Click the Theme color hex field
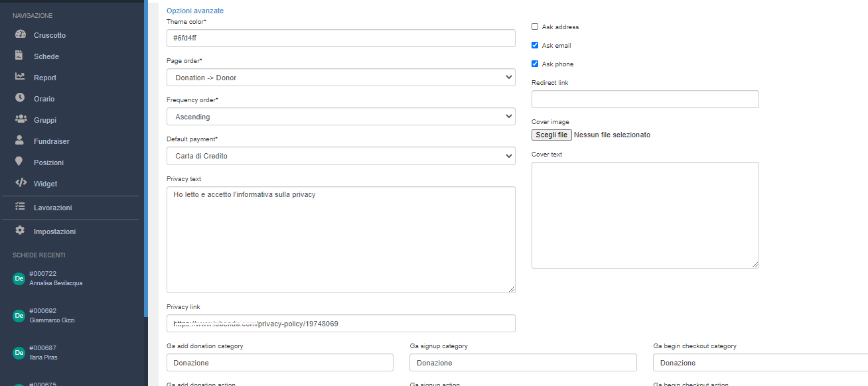 [x=340, y=38]
